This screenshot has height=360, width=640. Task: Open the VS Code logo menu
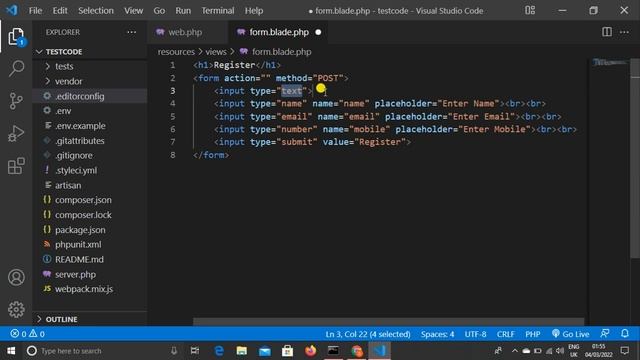click(12, 10)
